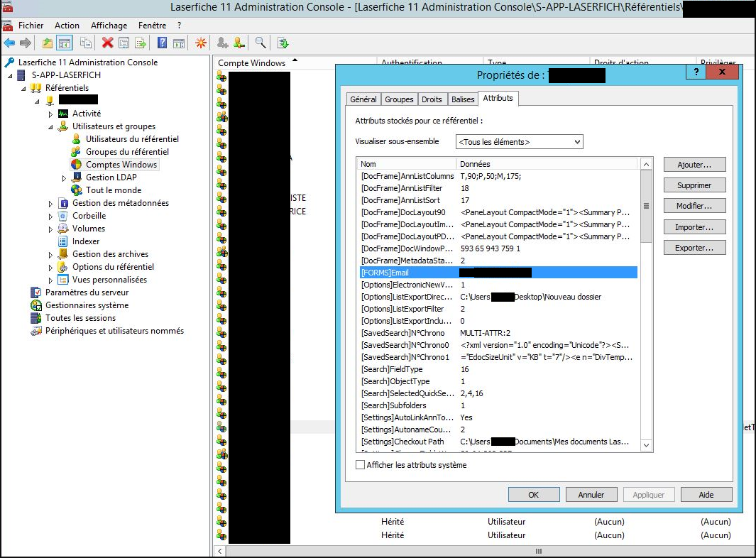Expand the Gestion des archives node

point(50,255)
